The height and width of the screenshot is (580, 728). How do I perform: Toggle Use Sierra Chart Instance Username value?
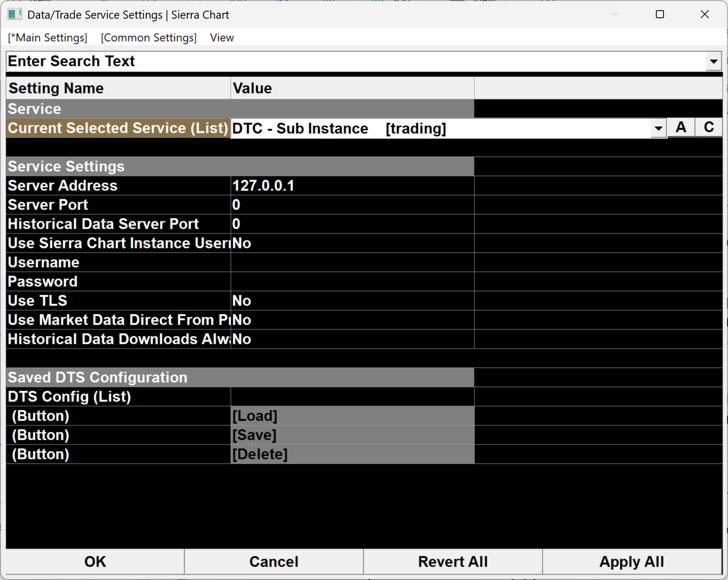point(353,243)
